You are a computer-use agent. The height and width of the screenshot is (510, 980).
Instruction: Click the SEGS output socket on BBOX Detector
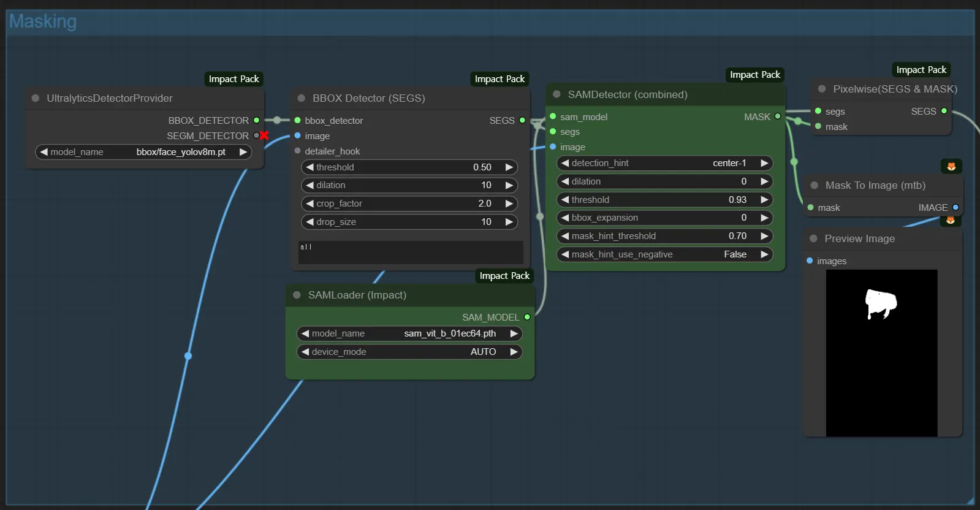tap(523, 120)
